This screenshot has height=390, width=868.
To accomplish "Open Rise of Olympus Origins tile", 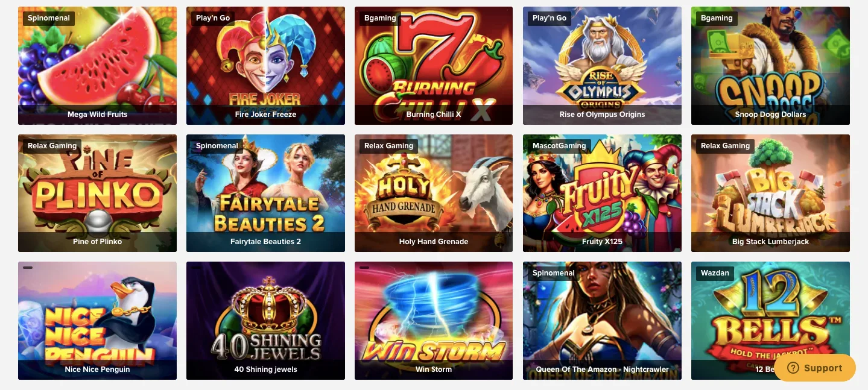I will pos(602,66).
